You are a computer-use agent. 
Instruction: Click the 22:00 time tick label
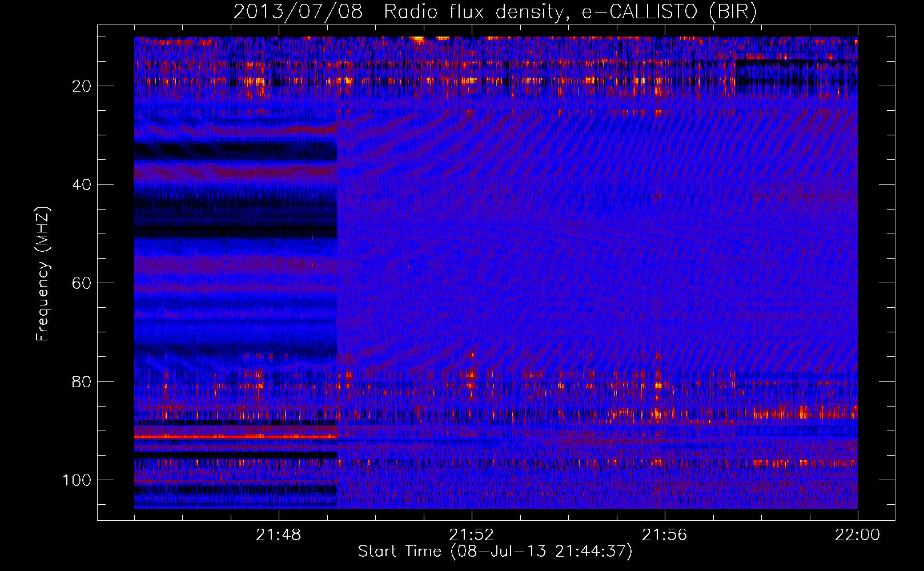(858, 535)
